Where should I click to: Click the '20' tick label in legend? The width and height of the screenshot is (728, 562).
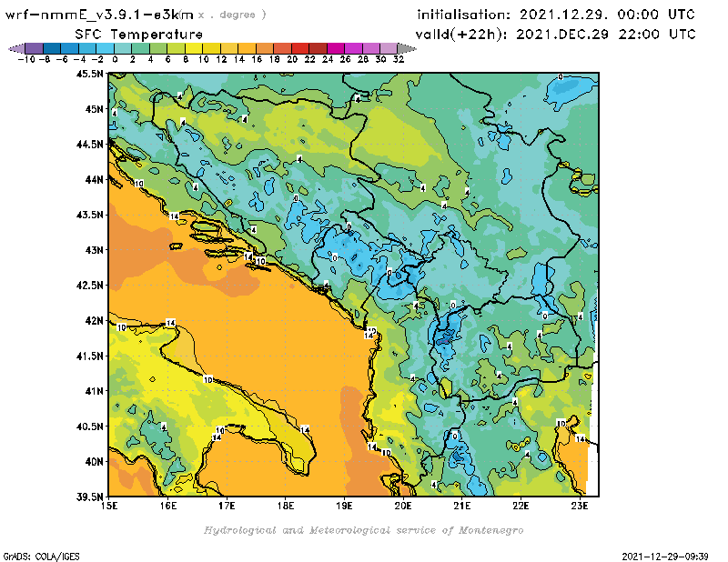(x=292, y=59)
